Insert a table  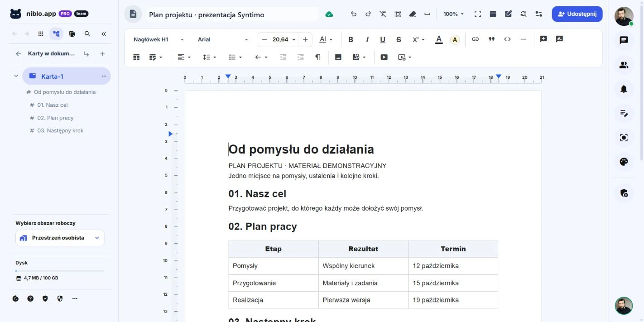pyautogui.click(x=136, y=57)
